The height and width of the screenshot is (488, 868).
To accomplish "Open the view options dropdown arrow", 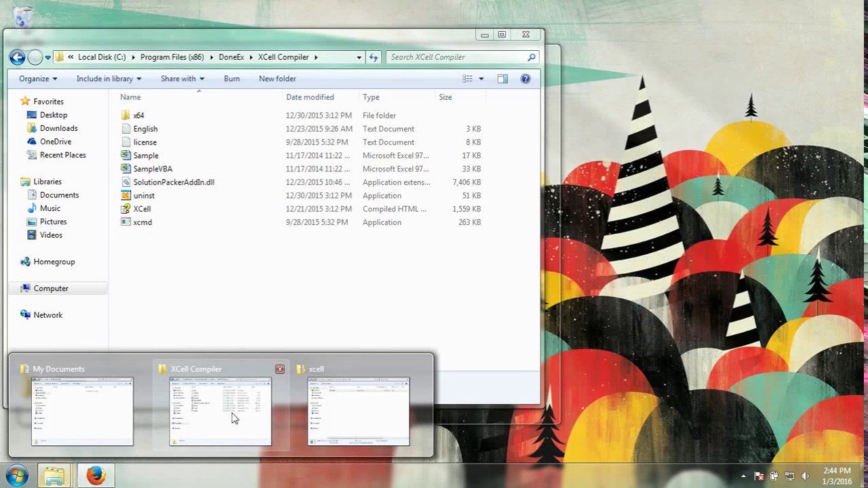I will tap(481, 79).
